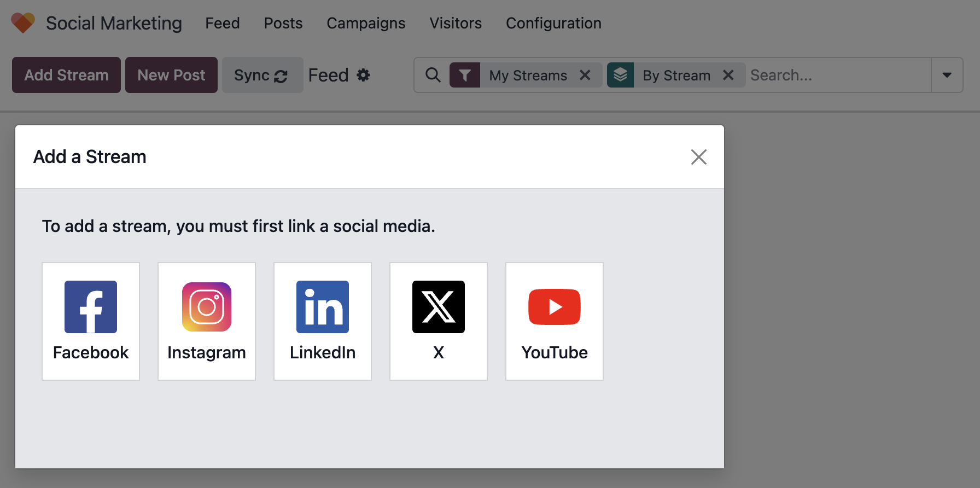Open the Visitors menu

coord(456,23)
